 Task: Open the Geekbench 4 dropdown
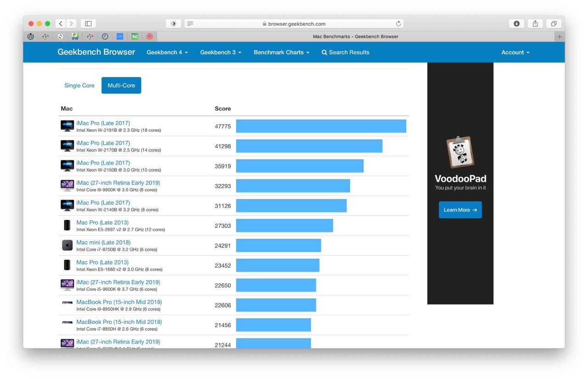[166, 52]
